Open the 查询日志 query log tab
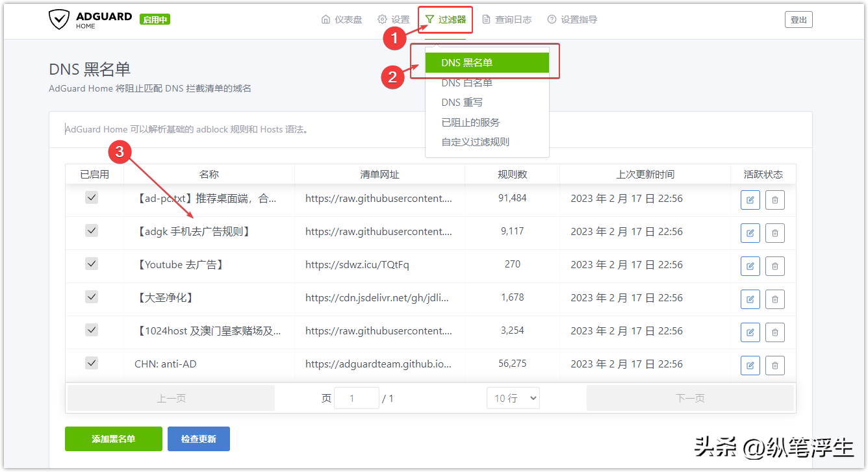 click(x=507, y=19)
